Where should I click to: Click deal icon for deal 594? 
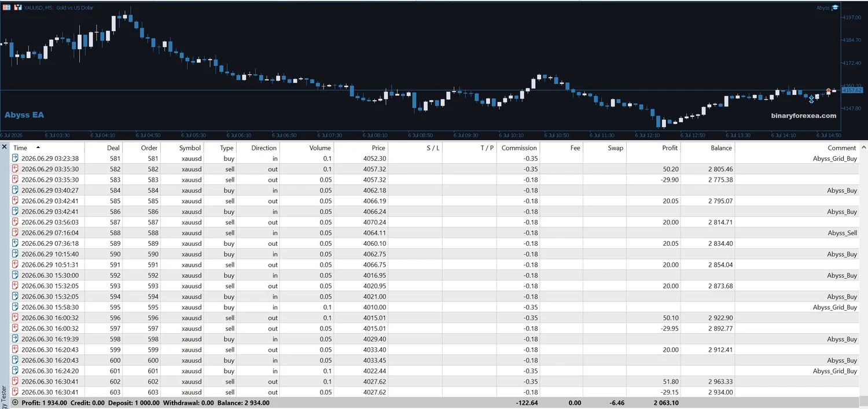coord(16,296)
